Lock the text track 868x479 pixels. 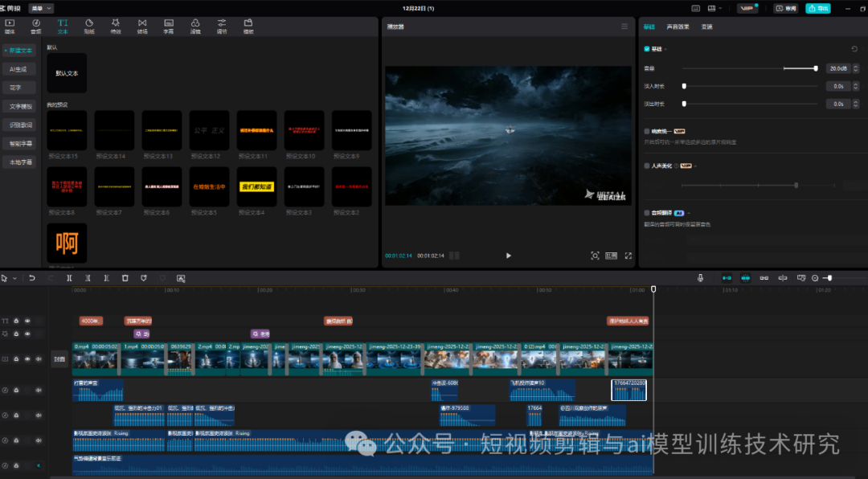tap(16, 321)
